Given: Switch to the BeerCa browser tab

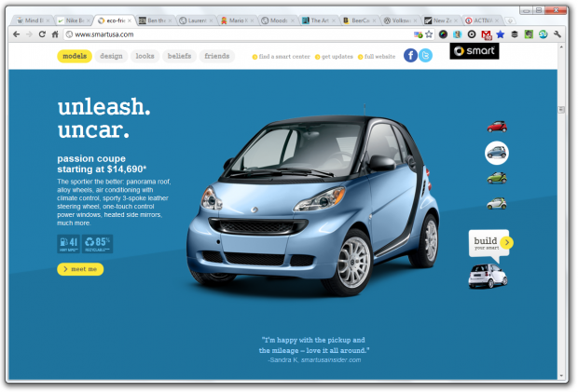Looking at the screenshot, I should [361, 20].
